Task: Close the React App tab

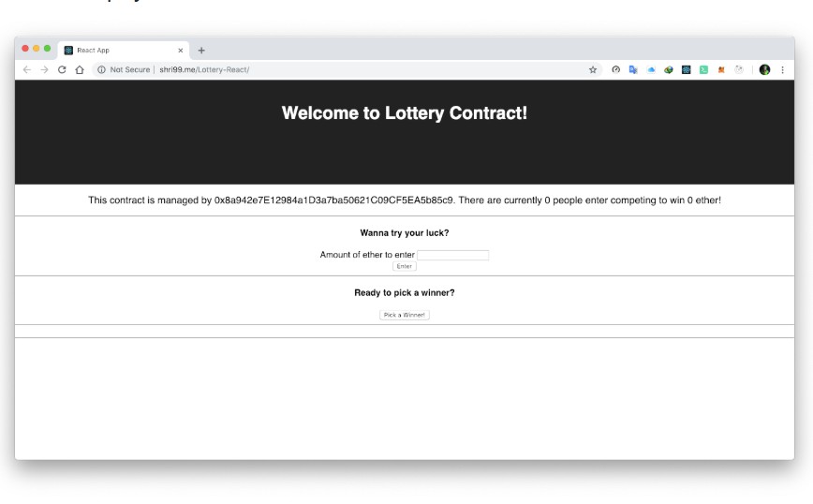Action: click(181, 51)
